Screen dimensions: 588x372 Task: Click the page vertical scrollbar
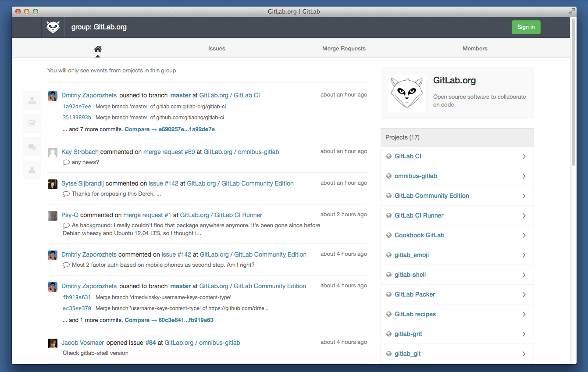pyautogui.click(x=573, y=92)
